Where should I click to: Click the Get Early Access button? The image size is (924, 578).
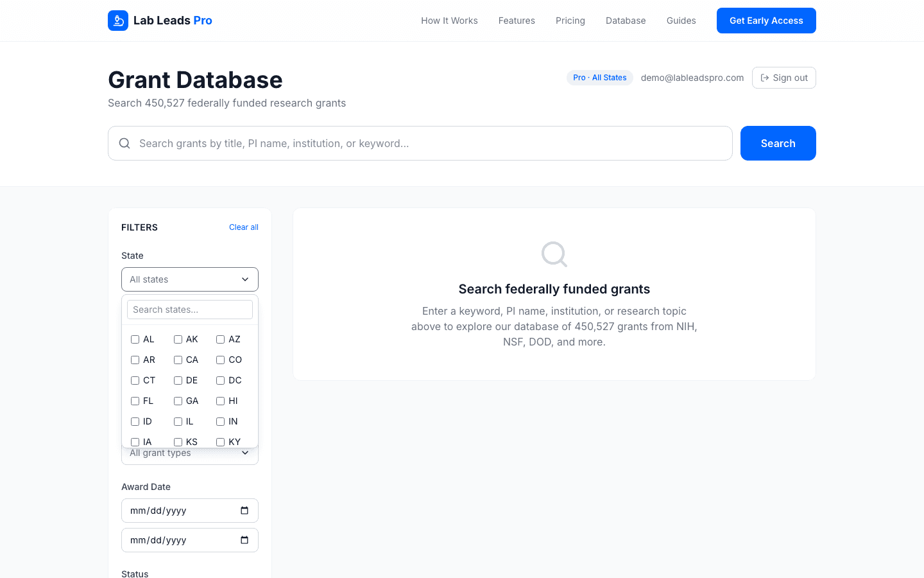click(766, 21)
